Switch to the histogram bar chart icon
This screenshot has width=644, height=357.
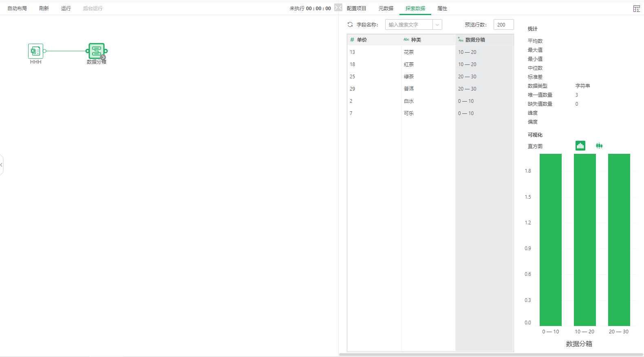580,146
